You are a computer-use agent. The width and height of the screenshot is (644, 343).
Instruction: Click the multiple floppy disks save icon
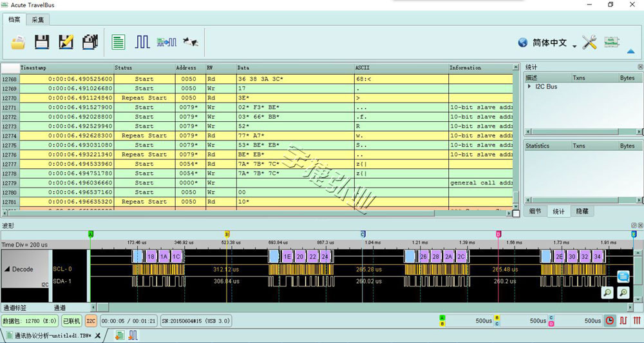point(90,42)
